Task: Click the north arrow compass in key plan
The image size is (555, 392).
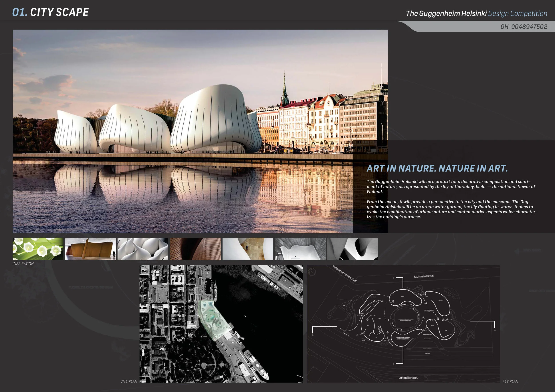Action: point(312,272)
